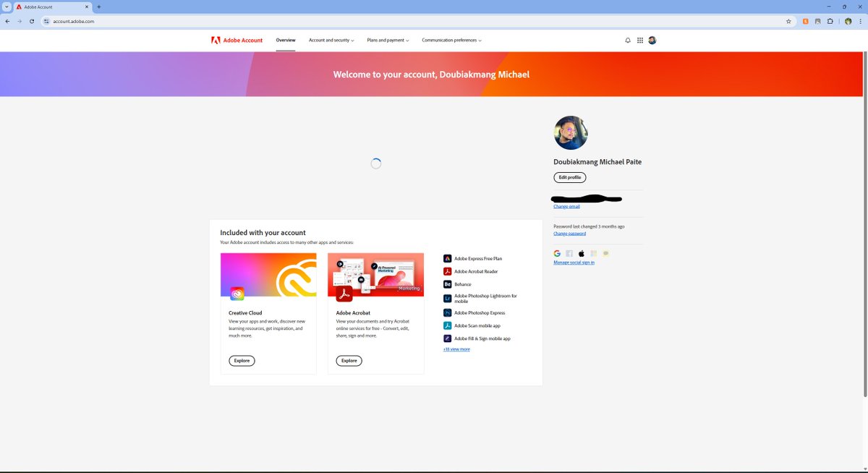Expand Communication preferences menu

click(451, 41)
